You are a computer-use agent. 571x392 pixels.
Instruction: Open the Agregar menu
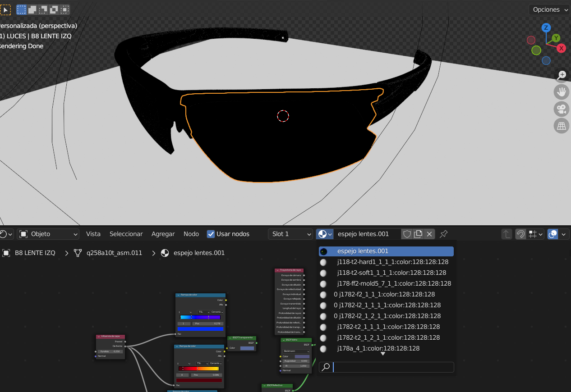163,234
